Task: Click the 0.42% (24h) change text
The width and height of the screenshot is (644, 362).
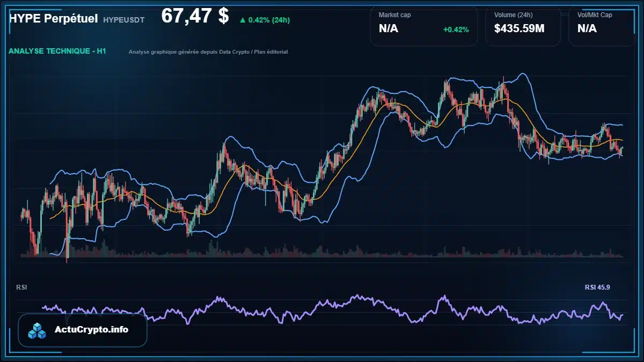Action: tap(269, 20)
